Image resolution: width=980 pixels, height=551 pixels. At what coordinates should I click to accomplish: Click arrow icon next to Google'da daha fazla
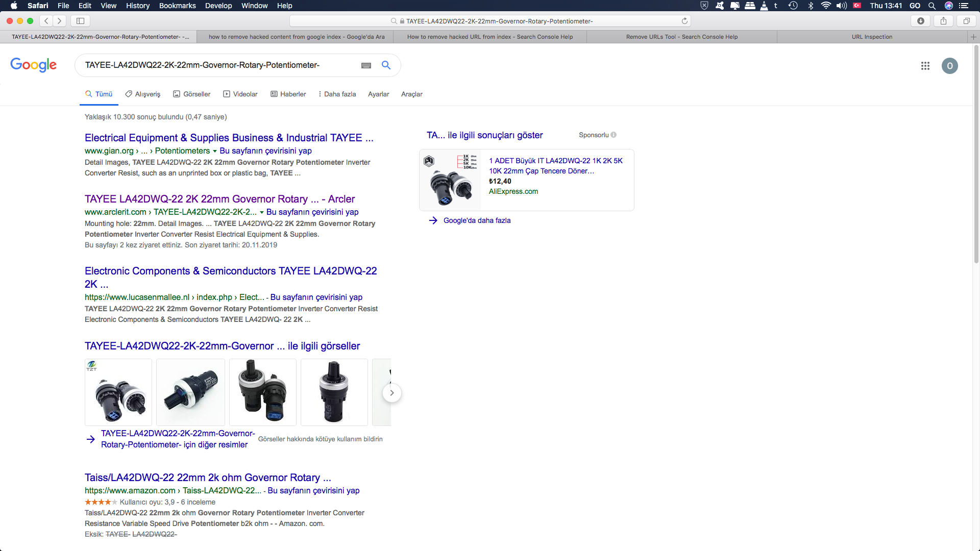(433, 220)
